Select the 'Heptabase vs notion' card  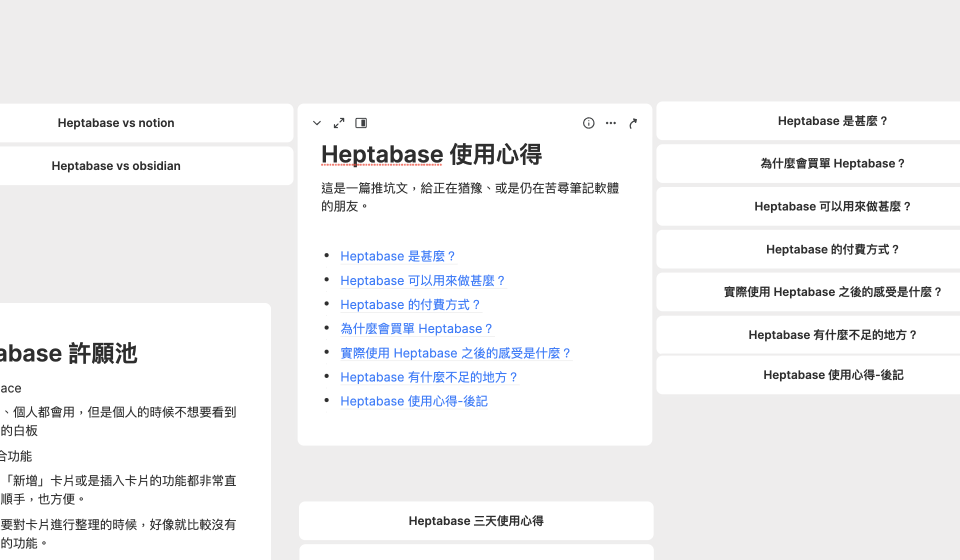(x=116, y=122)
